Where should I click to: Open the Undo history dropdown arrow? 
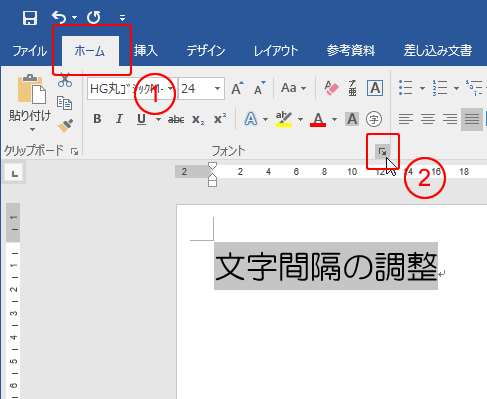pos(74,17)
